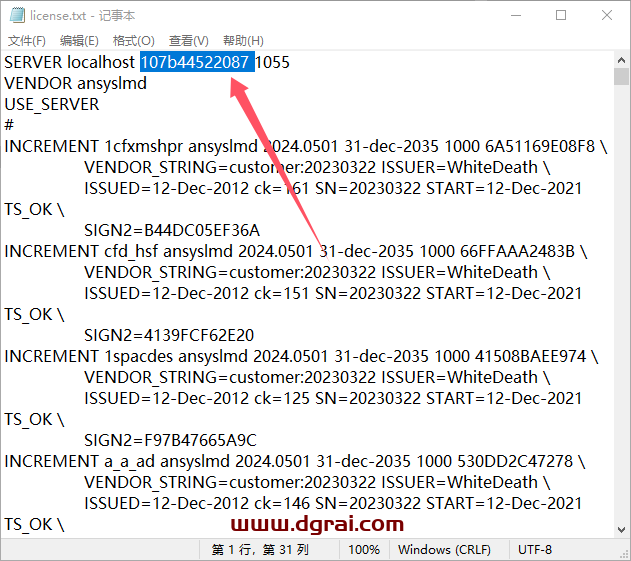This screenshot has height=561, width=631.
Task: Maximize the Notepad window
Action: coord(561,15)
